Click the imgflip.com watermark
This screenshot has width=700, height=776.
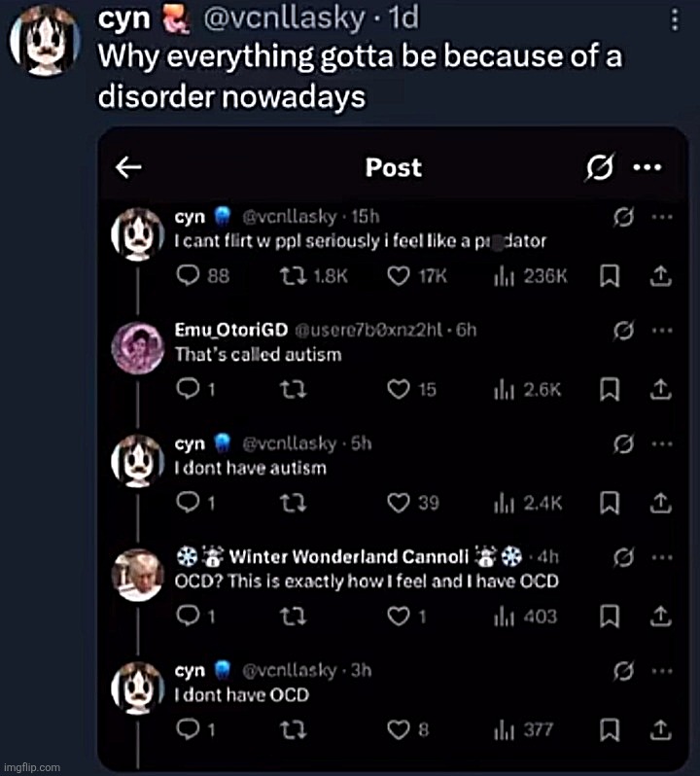pos(30,765)
